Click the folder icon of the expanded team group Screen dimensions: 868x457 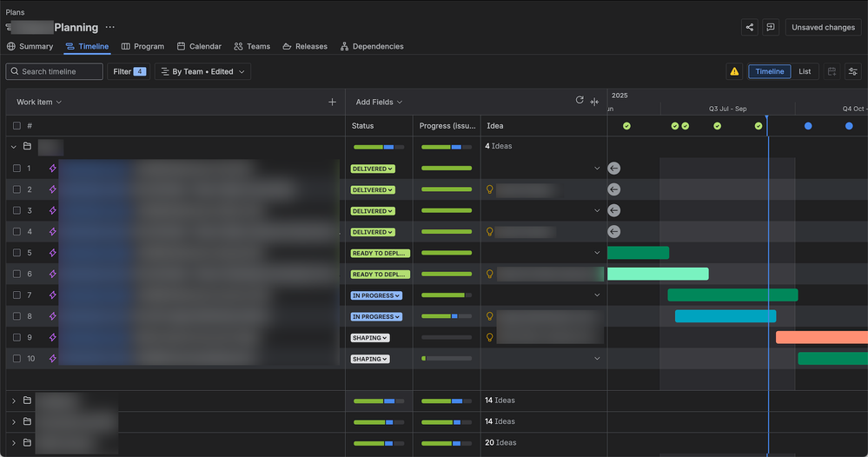click(x=27, y=146)
